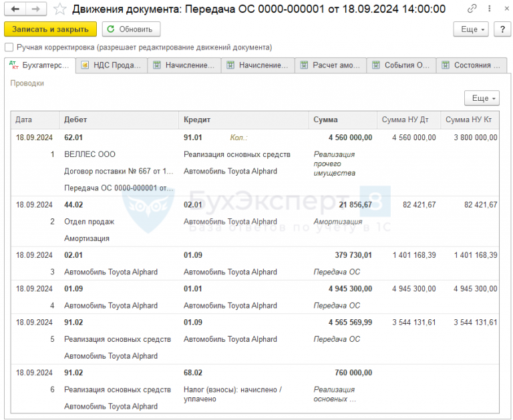Add document to favorites with star icon
513x420 pixels.
(x=60, y=9)
